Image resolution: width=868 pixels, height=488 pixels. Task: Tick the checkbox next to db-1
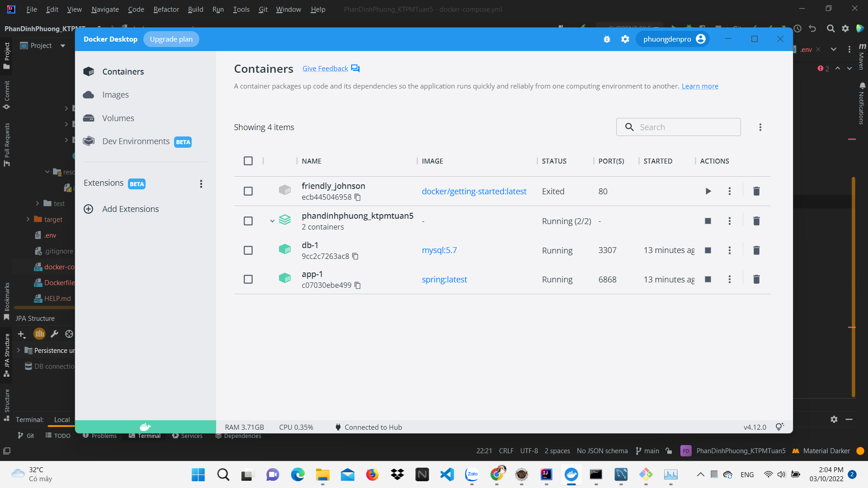(248, 250)
